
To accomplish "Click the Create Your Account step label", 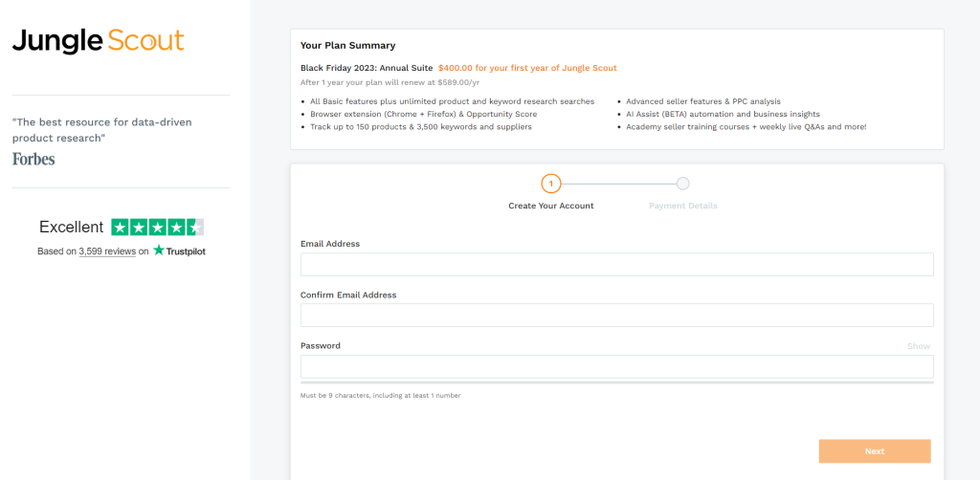I will tap(551, 206).
